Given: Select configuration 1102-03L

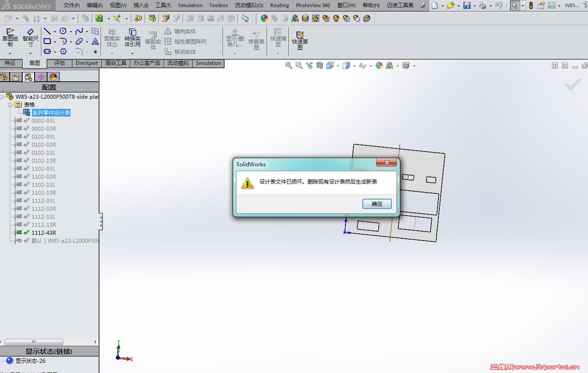Looking at the screenshot, I should tap(44, 169).
